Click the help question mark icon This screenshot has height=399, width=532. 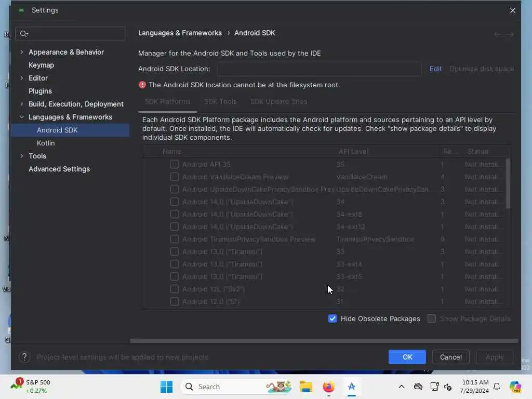[24, 357]
